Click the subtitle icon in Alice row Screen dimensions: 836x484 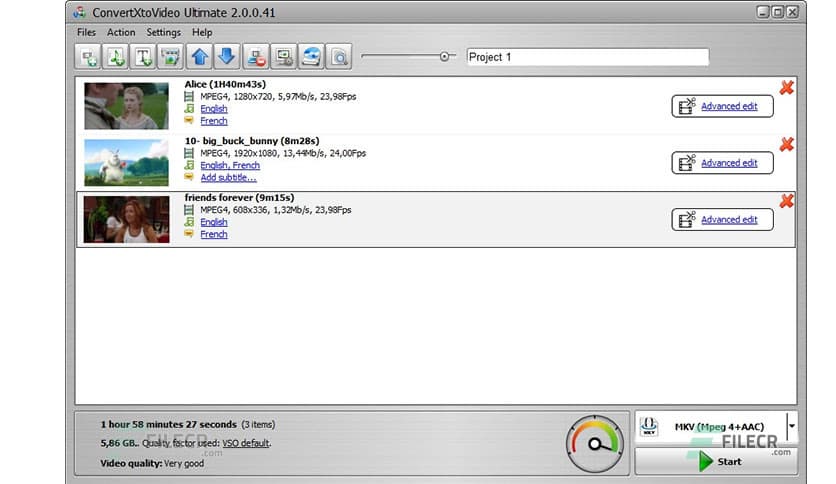(189, 120)
